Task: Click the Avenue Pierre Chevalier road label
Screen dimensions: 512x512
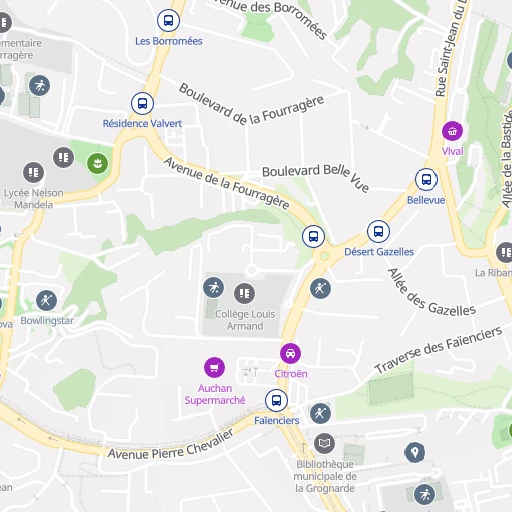Action: coord(171,446)
